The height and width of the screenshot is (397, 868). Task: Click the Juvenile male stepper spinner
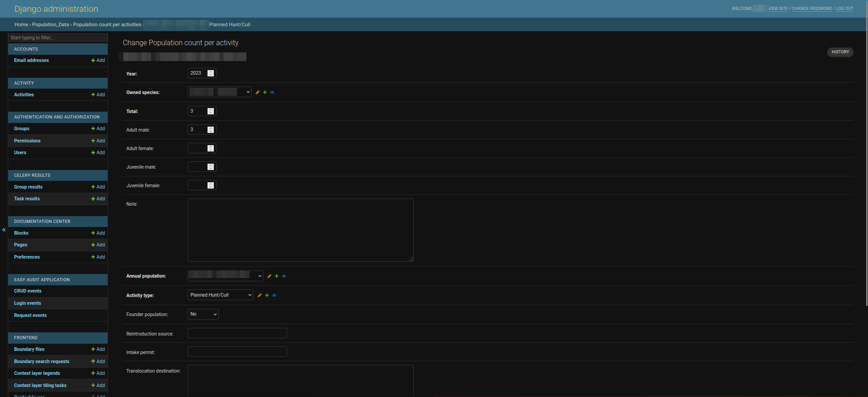pos(211,167)
